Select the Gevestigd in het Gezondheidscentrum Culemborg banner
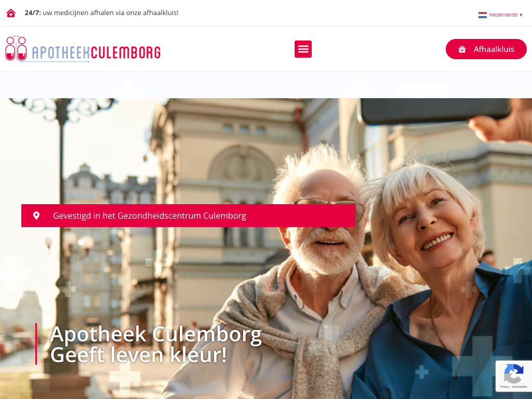Viewport: 532px width, 399px height. [188, 216]
